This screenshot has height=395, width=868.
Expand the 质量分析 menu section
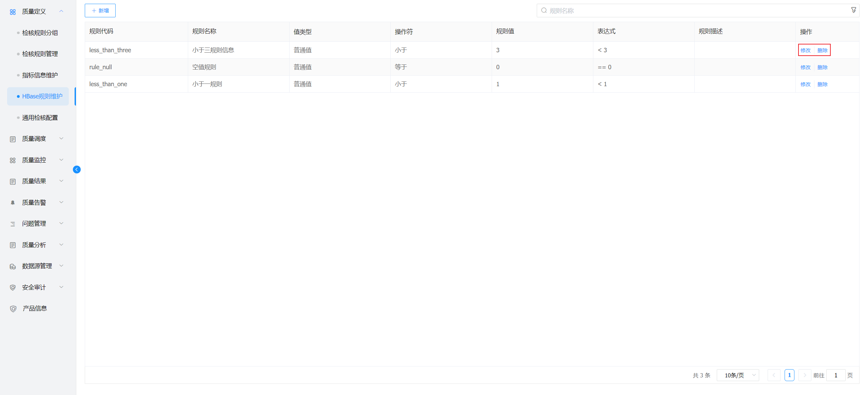(61, 245)
